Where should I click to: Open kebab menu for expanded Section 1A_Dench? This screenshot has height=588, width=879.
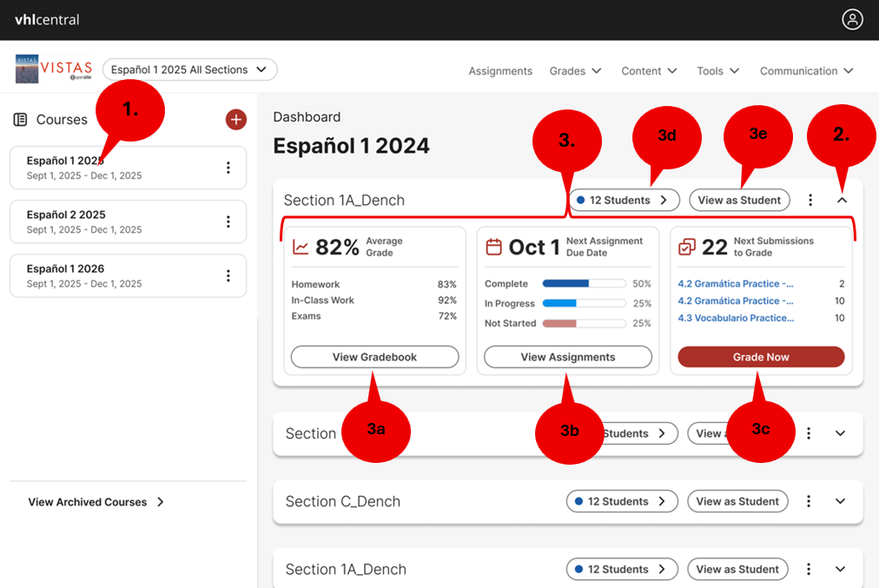coord(810,200)
